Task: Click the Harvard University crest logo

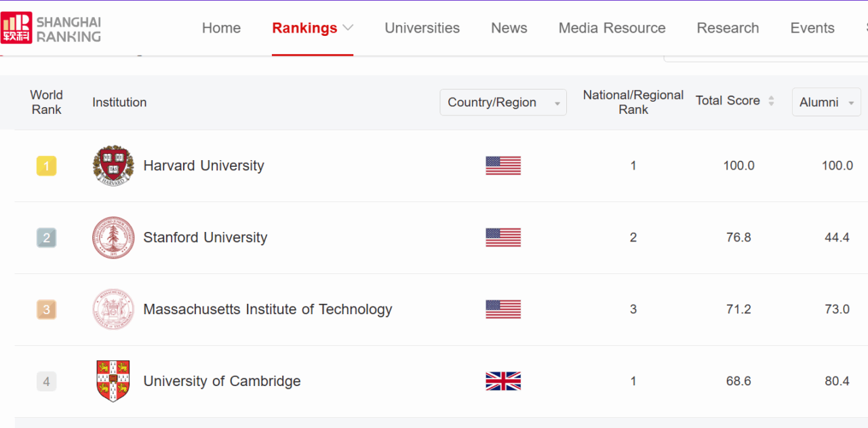Action: [113, 166]
